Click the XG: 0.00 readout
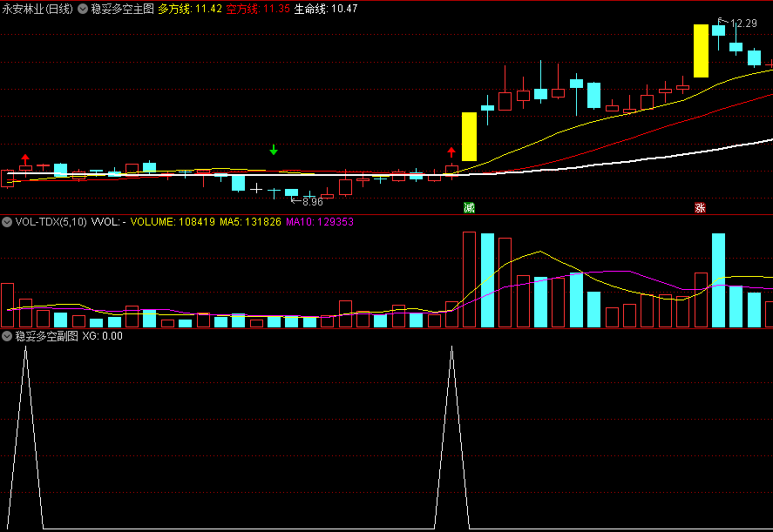Screen dimensions: 773x532 102,336
